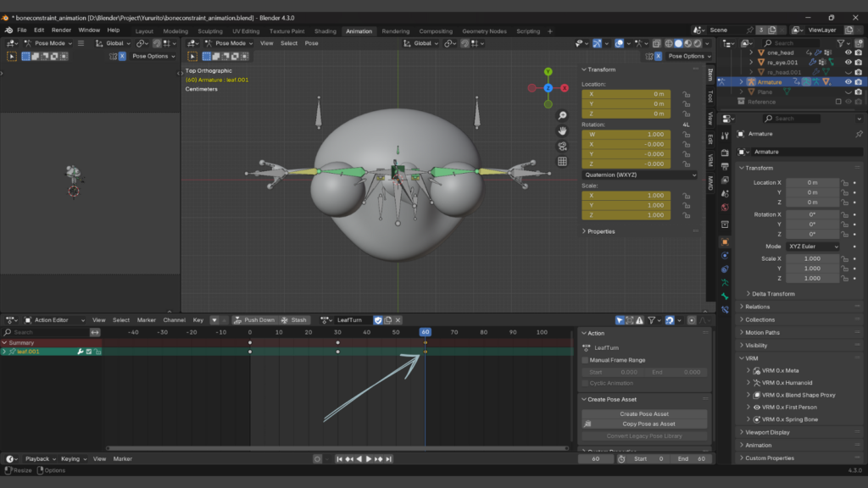Hide one_head object with eye icon
The image size is (868, 488).
[848, 53]
